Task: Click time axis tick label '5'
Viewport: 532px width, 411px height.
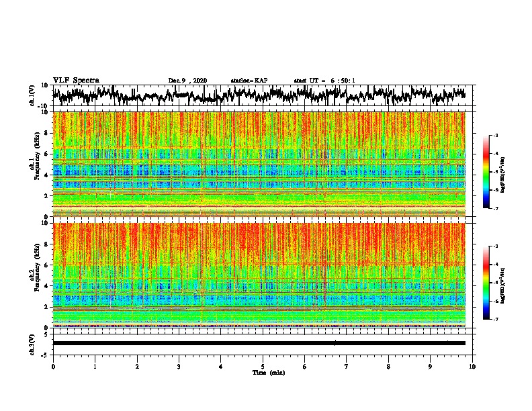Action: coord(263,367)
